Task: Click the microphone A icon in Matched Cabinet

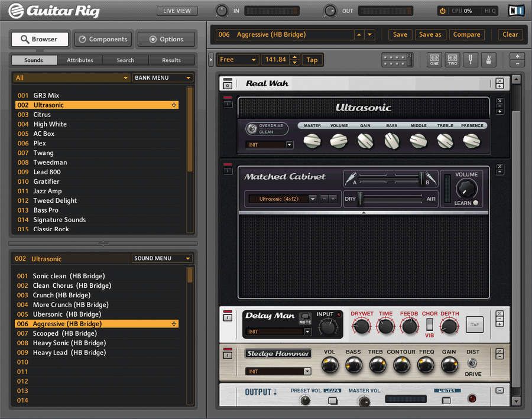Action: tap(351, 178)
